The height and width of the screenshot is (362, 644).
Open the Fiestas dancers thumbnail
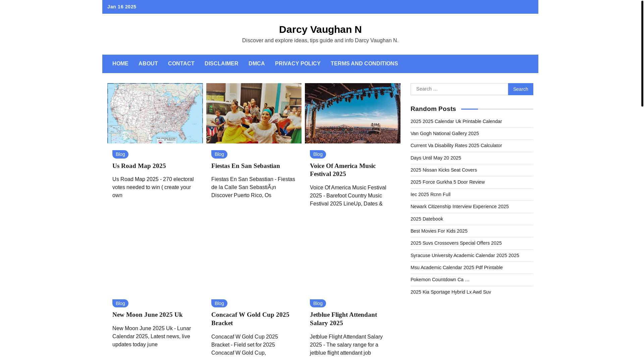tap(254, 113)
